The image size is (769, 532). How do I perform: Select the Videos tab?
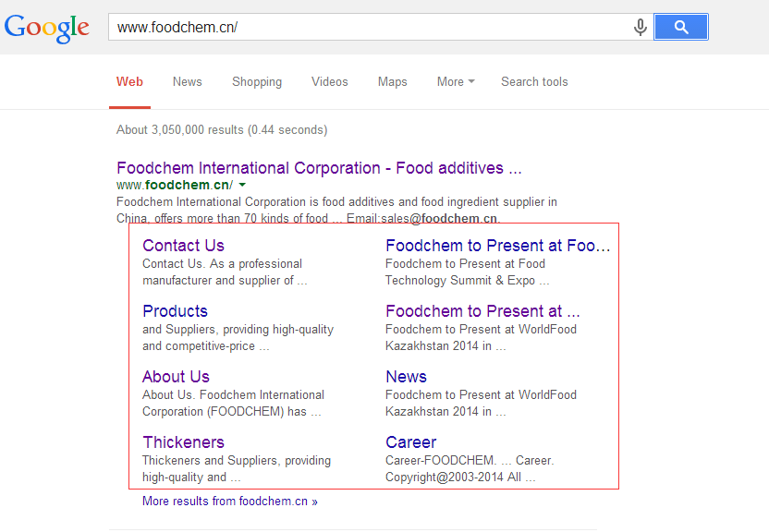click(x=330, y=82)
